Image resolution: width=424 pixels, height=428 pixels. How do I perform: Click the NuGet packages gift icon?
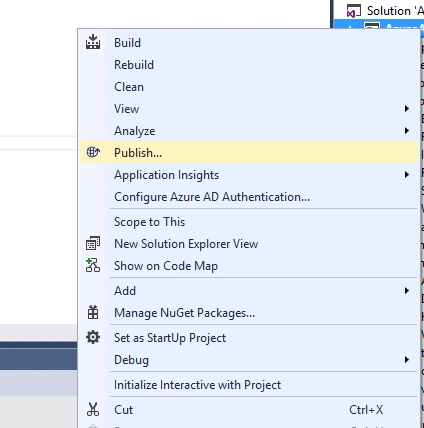coord(93,312)
